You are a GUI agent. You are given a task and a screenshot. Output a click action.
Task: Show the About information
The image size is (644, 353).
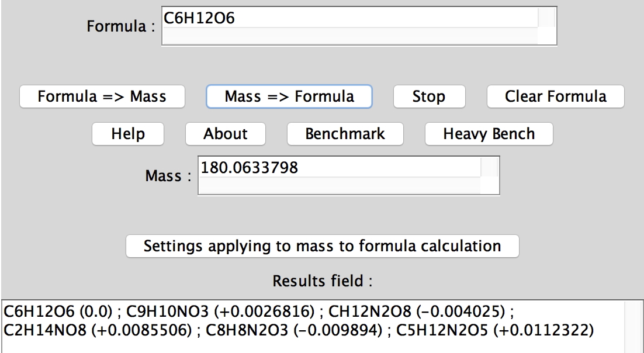coord(226,134)
